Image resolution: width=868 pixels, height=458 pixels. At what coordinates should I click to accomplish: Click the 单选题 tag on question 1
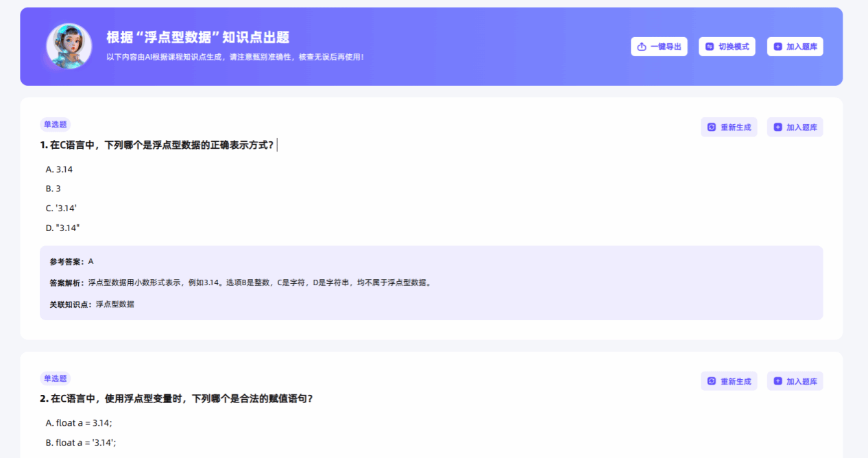point(55,124)
